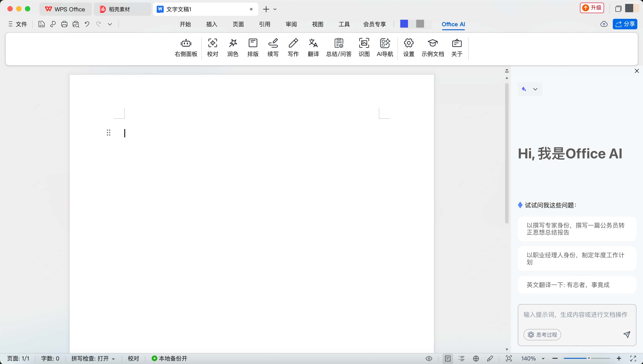Switch to the 插入 ribbon tab
This screenshot has width=643, height=364.
pyautogui.click(x=211, y=24)
